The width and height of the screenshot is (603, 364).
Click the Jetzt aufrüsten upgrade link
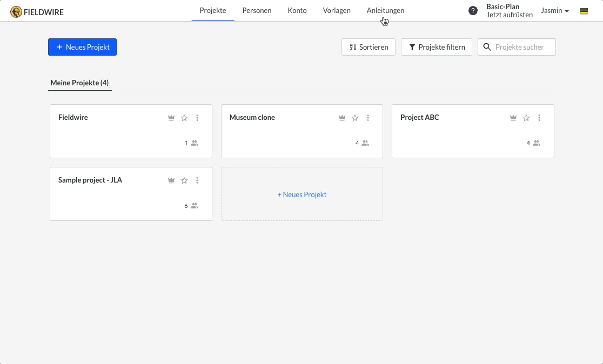pyautogui.click(x=509, y=15)
